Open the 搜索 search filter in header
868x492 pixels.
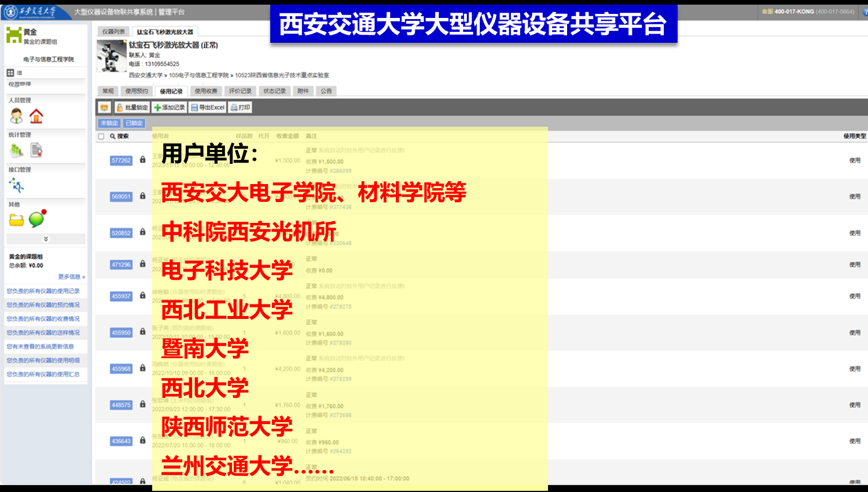(120, 137)
